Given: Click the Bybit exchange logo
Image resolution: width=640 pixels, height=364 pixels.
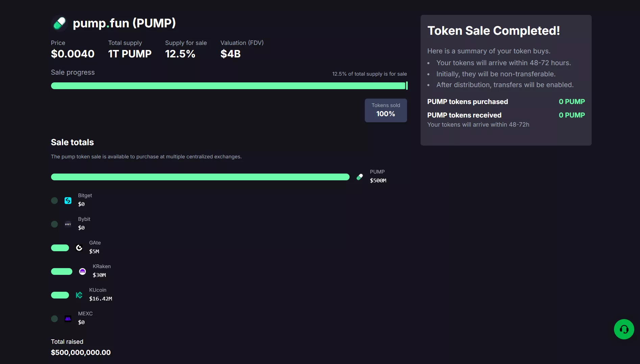Looking at the screenshot, I should coord(68,224).
